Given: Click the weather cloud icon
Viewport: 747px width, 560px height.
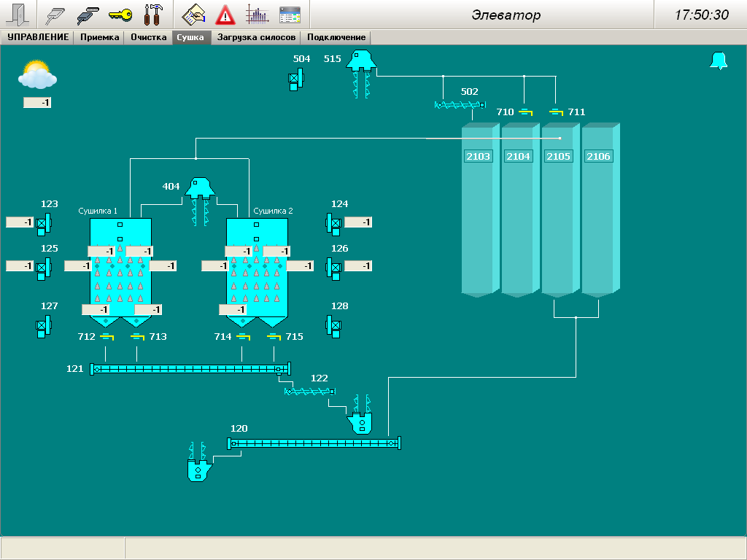Looking at the screenshot, I should 38,74.
